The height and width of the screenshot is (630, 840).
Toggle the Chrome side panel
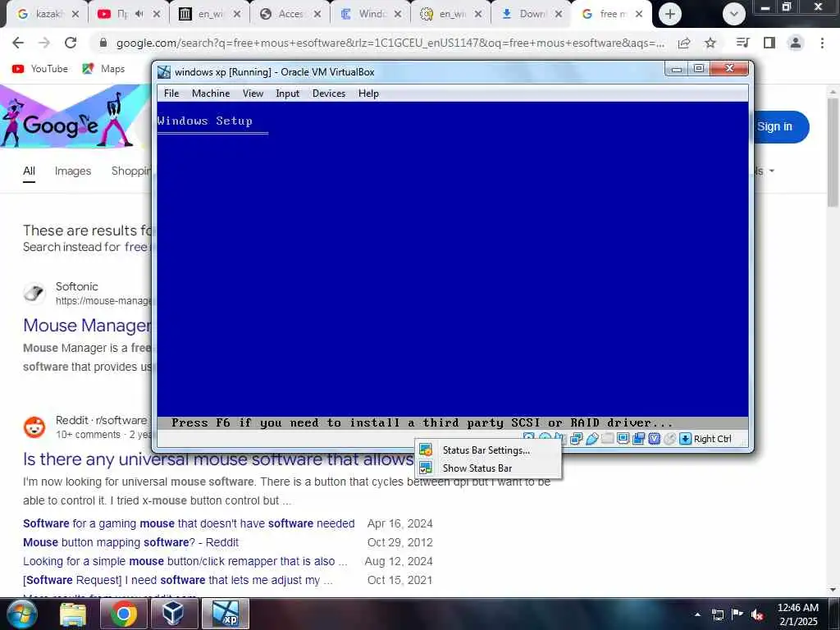pyautogui.click(x=769, y=43)
